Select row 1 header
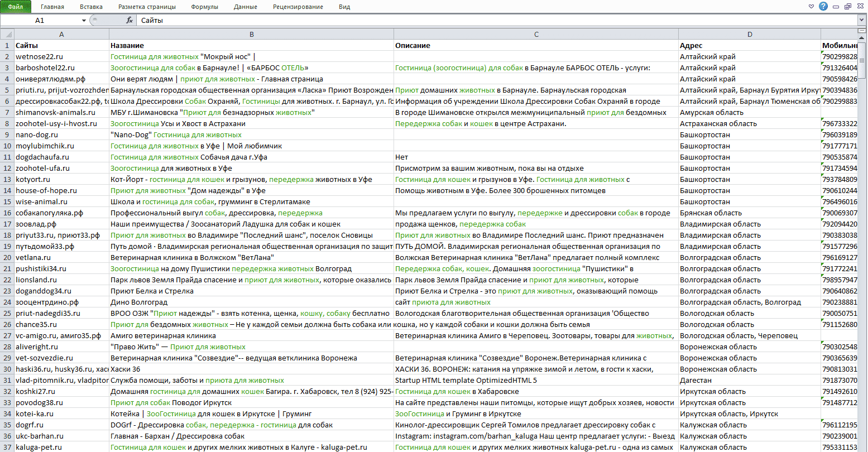 7,45
